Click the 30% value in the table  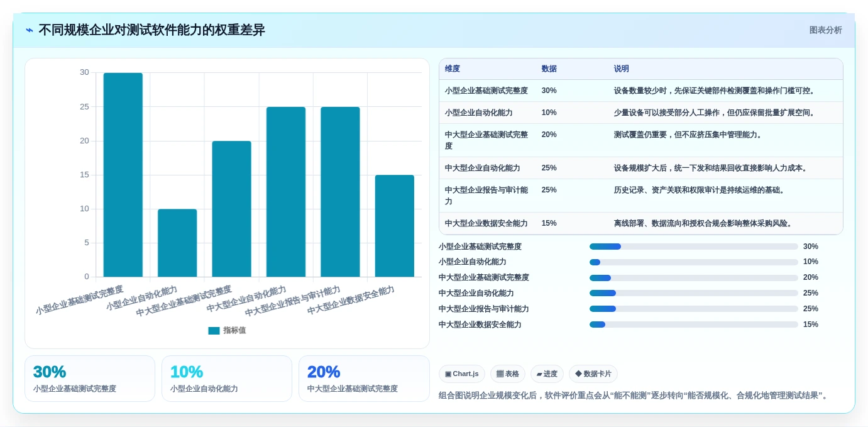tap(549, 91)
